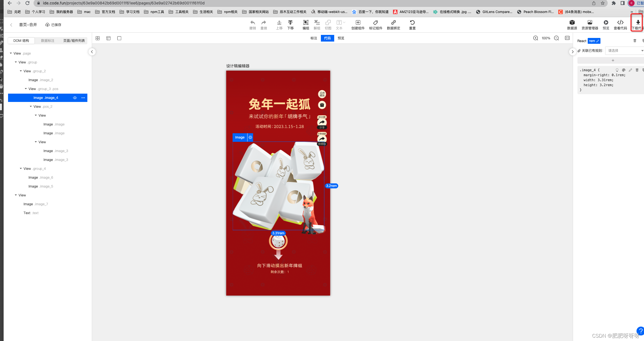Click the 创建组件 icon to create component

pyautogui.click(x=358, y=24)
